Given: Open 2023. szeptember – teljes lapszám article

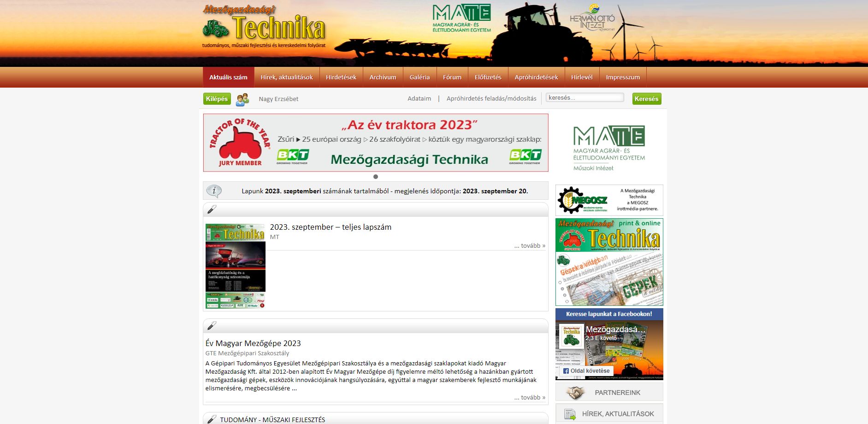Looking at the screenshot, I should 331,227.
